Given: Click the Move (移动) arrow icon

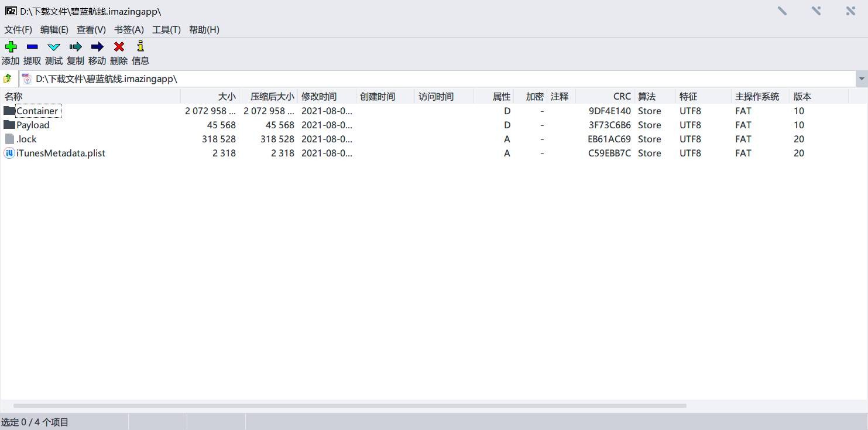Looking at the screenshot, I should pos(97,47).
